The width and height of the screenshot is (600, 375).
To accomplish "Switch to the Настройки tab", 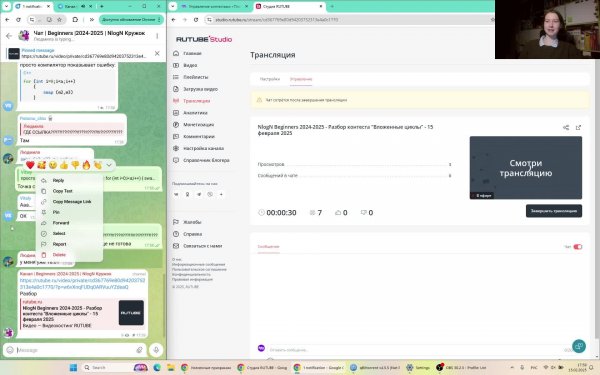I will coord(270,79).
